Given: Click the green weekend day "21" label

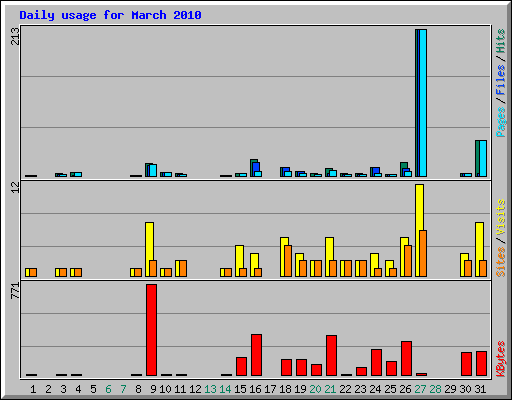Looking at the screenshot, I should coord(330,389).
